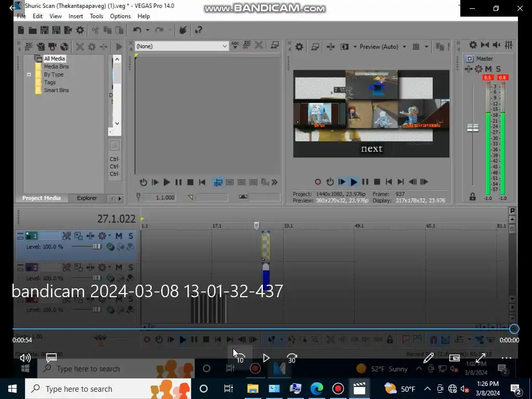The width and height of the screenshot is (532, 399).
Task: Click Get Media from the Web globe icon
Action: 64,46
